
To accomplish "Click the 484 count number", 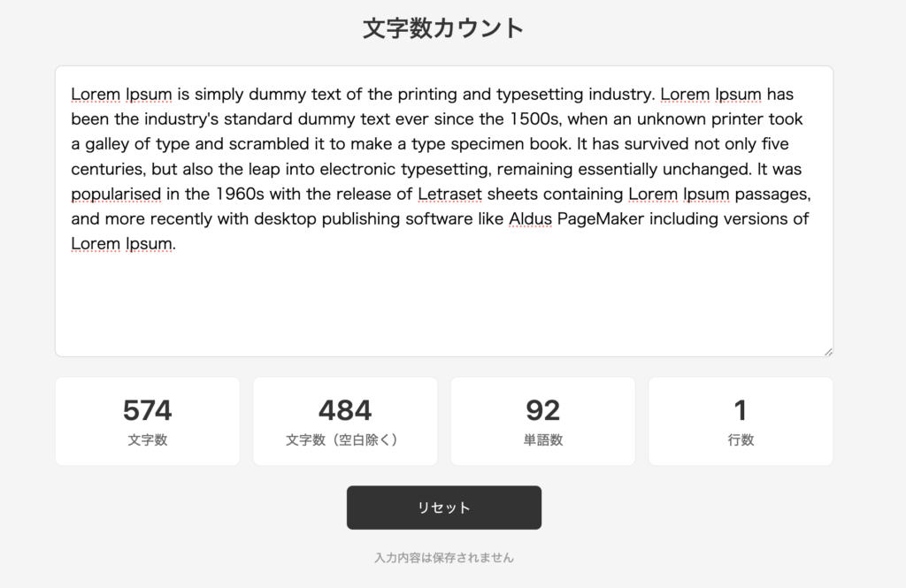I will 345,410.
